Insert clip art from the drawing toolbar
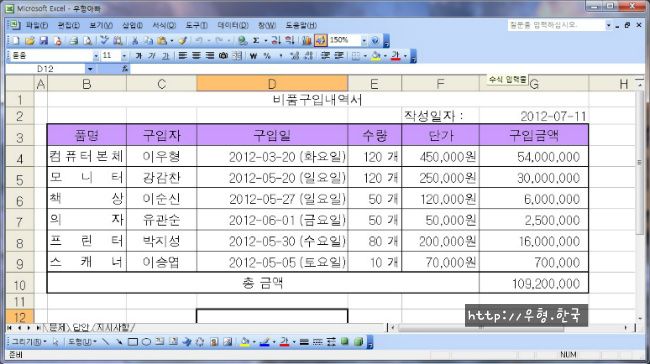This screenshot has height=364, width=650. (214, 342)
